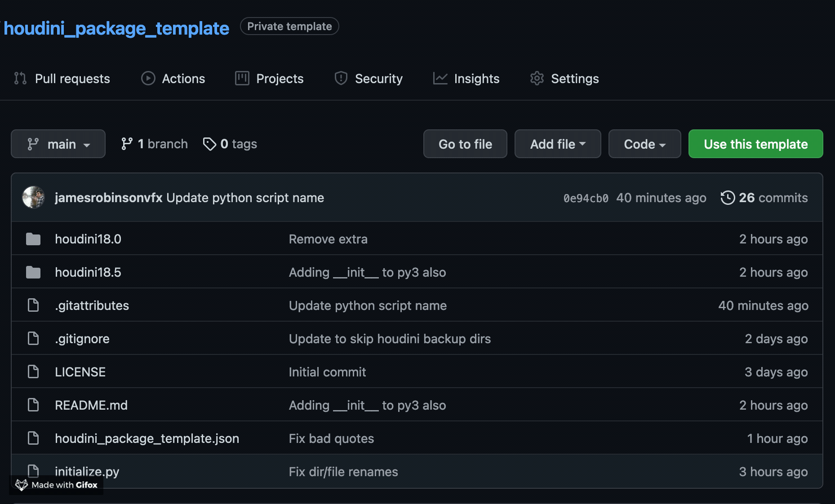Click the Private template label
The width and height of the screenshot is (835, 504).
click(x=289, y=26)
